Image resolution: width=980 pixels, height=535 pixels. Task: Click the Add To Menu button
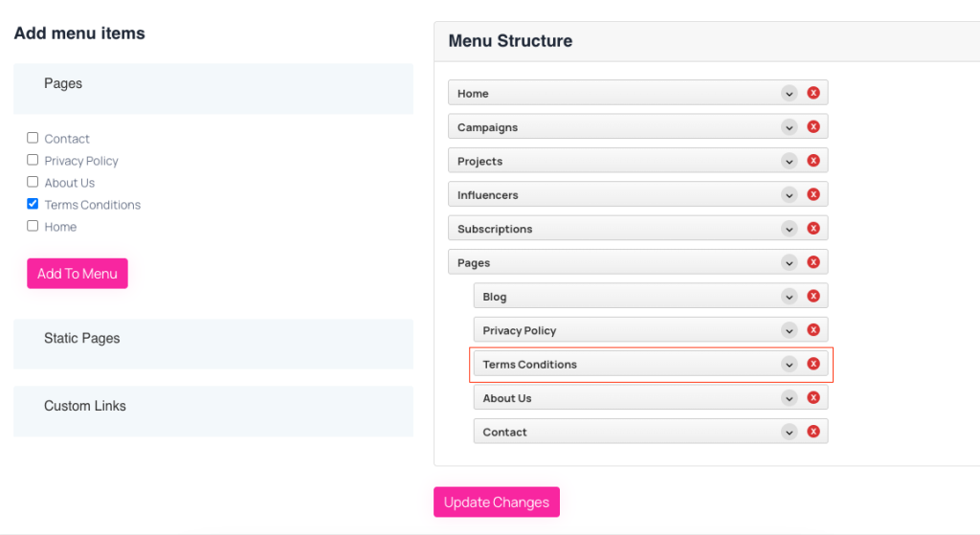[x=78, y=273]
